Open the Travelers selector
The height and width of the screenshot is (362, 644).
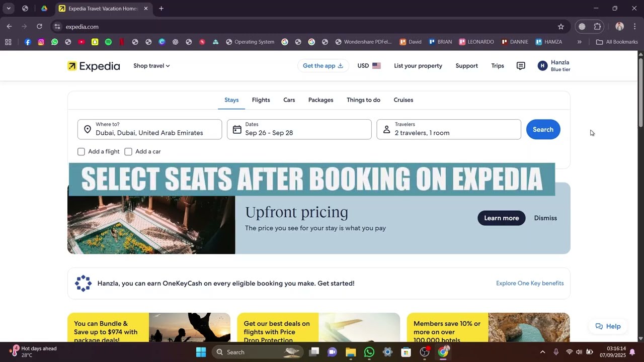pos(449,129)
